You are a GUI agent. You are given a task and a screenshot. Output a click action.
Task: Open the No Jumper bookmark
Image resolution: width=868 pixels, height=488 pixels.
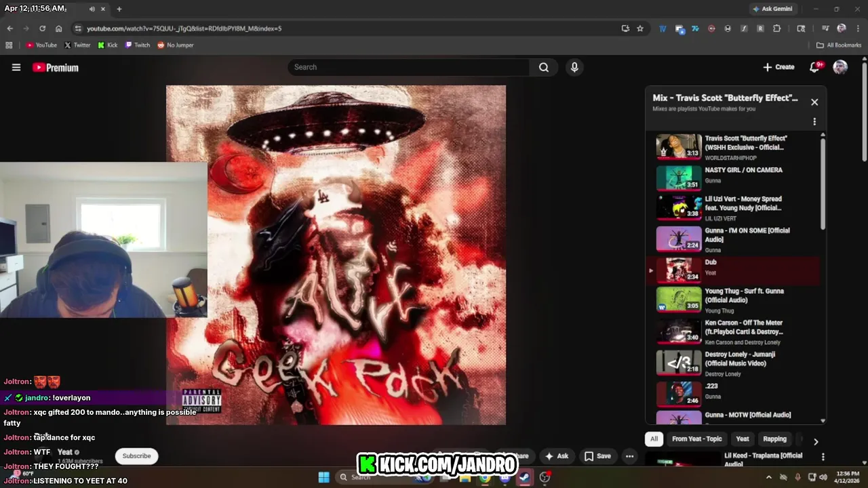point(176,45)
